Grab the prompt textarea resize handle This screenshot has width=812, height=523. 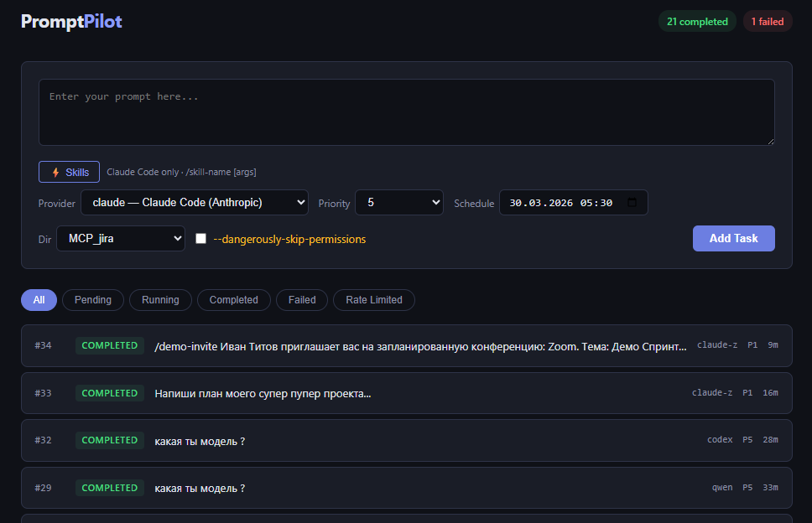[771, 141]
